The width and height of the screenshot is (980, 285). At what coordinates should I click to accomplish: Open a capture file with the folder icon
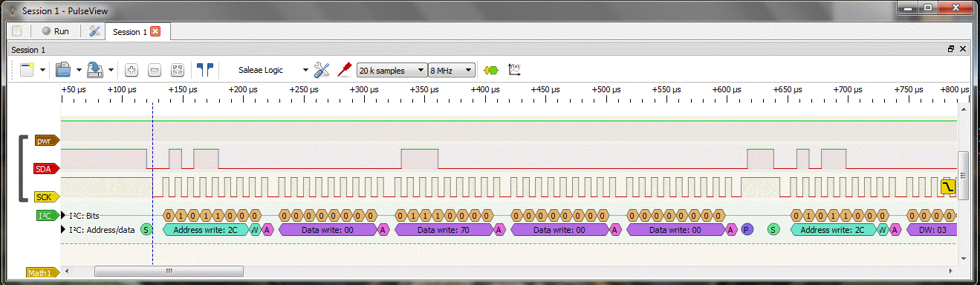pos(64,70)
